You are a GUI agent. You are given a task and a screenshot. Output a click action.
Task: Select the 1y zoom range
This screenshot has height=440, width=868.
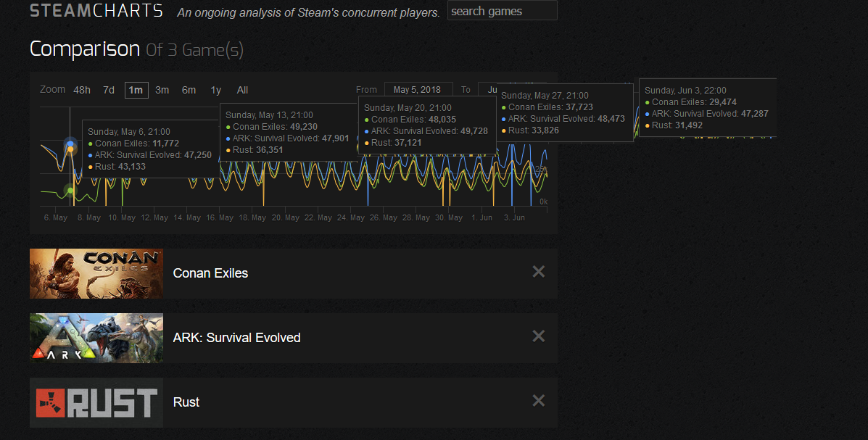(216, 90)
